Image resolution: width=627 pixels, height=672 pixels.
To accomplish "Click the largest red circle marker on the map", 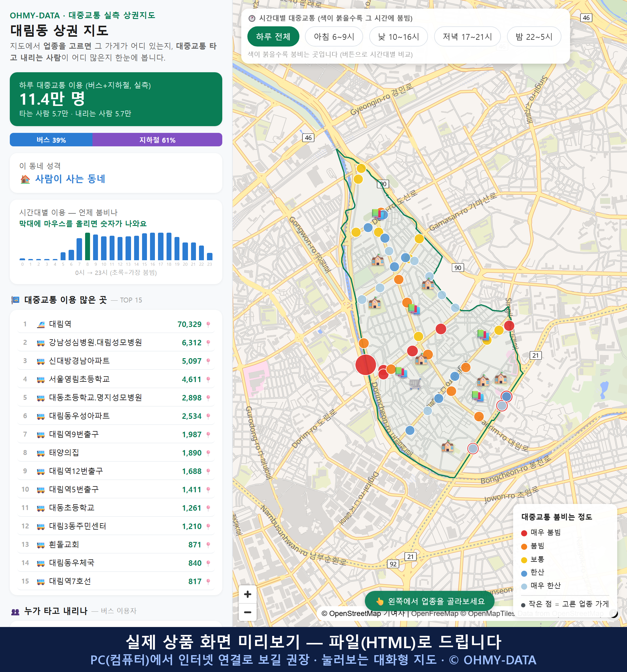I will click(x=366, y=364).
